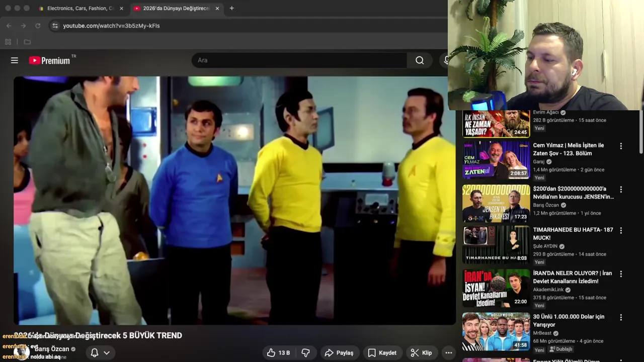
Task: Open options menu for MrBeast 30 Ünlü video
Action: point(621,318)
